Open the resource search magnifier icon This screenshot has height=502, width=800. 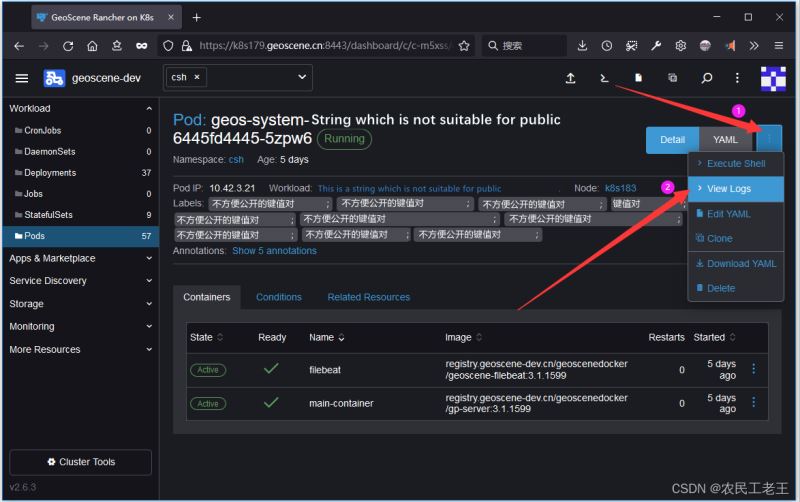click(707, 78)
